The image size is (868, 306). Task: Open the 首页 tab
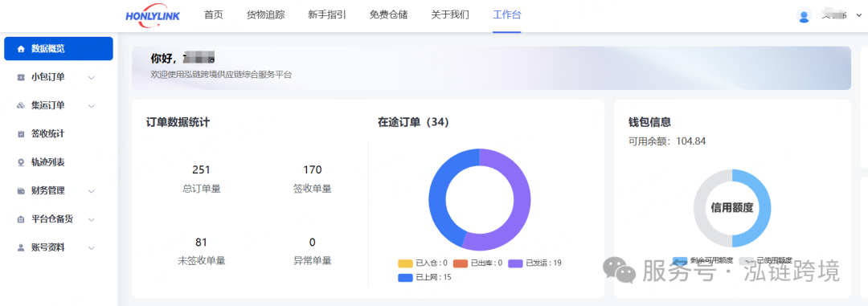[213, 15]
